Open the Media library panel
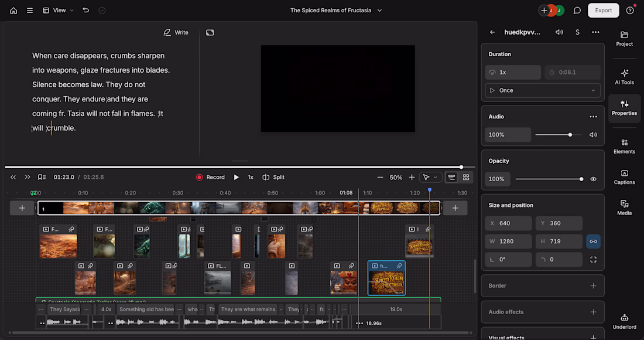Image resolution: width=644 pixels, height=340 pixels. (624, 208)
